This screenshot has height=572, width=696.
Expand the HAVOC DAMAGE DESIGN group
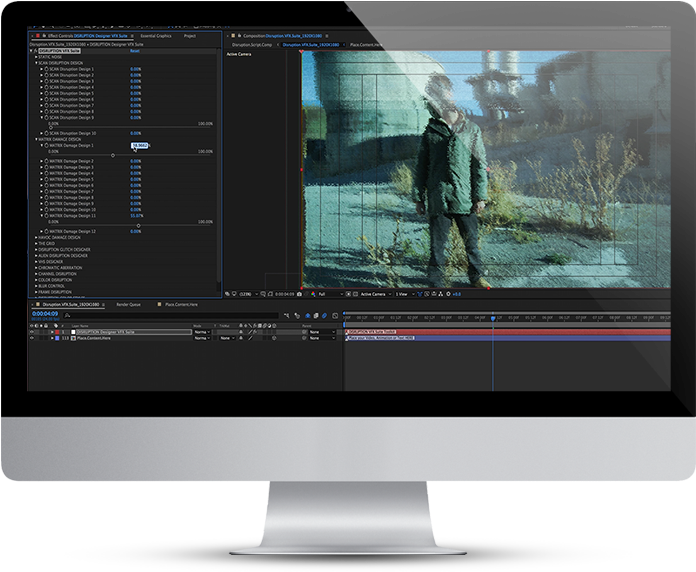click(37, 237)
